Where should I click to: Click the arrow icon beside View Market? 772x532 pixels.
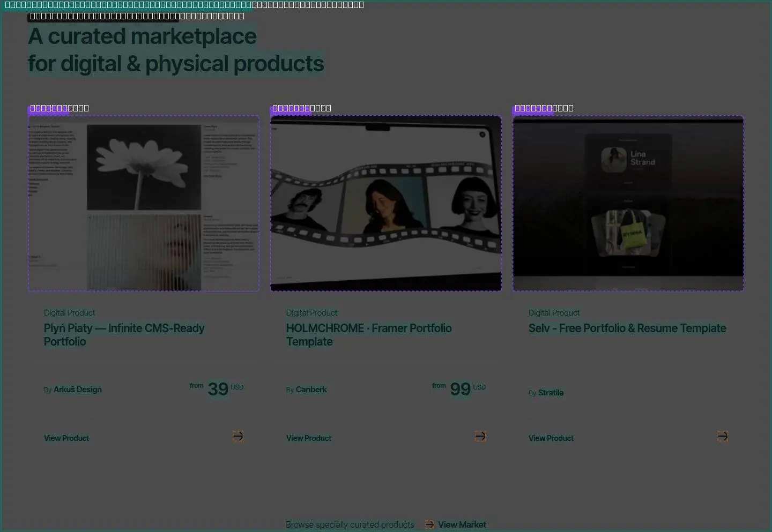pyautogui.click(x=429, y=524)
